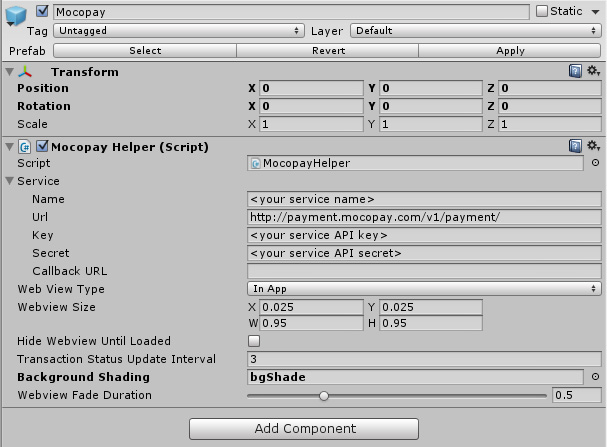
Task: Click the prefab Revert button
Action: click(328, 51)
